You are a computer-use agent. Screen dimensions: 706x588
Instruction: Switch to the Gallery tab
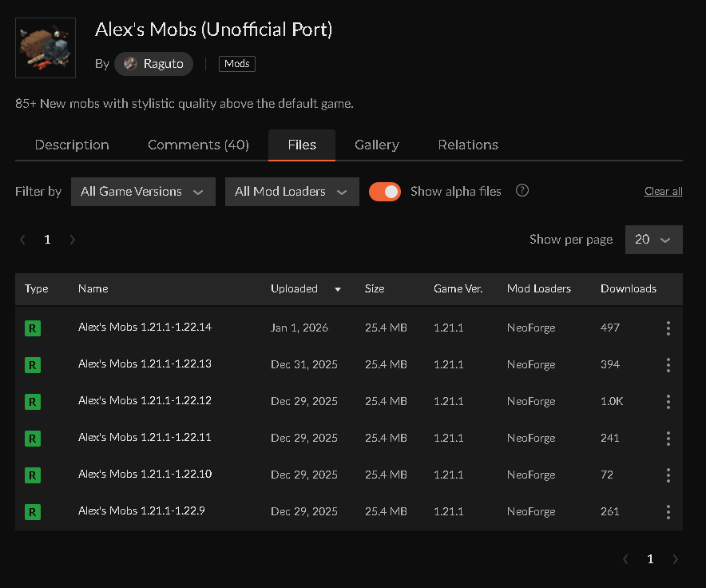(377, 145)
